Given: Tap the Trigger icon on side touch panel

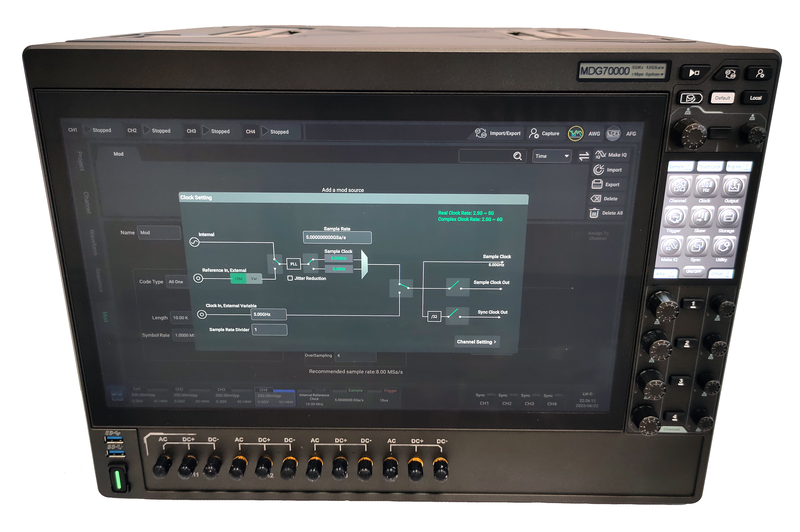Looking at the screenshot, I should (x=675, y=217).
